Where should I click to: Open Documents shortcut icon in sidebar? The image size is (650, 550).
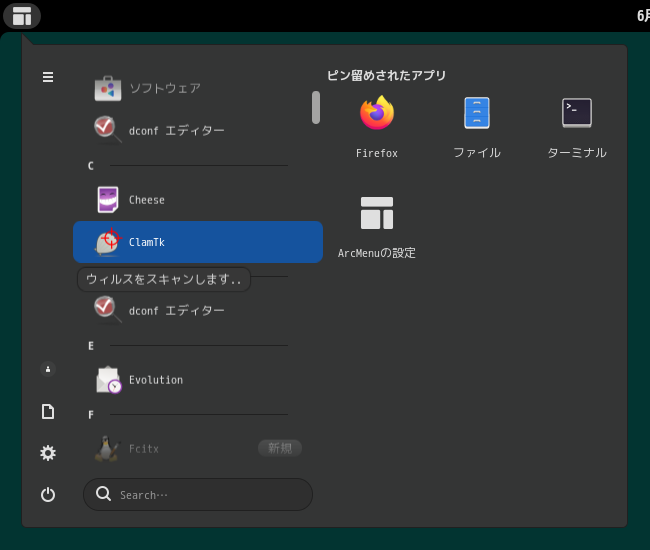[x=48, y=412]
